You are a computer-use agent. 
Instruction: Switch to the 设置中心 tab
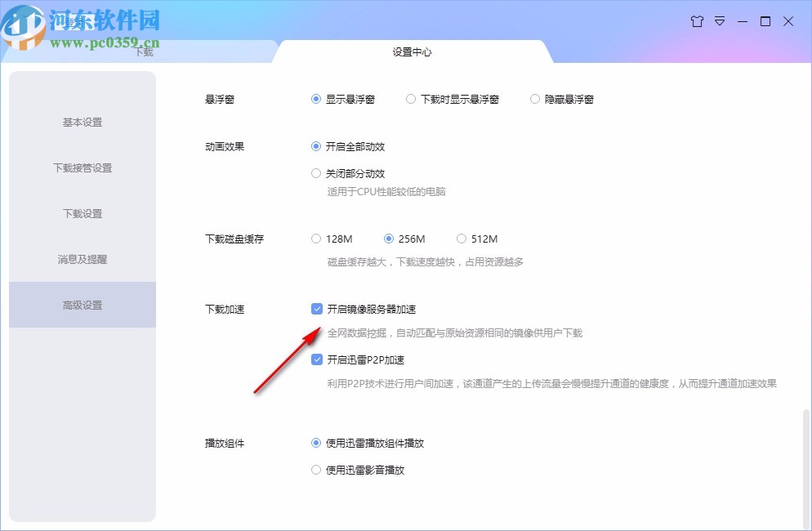tap(412, 51)
